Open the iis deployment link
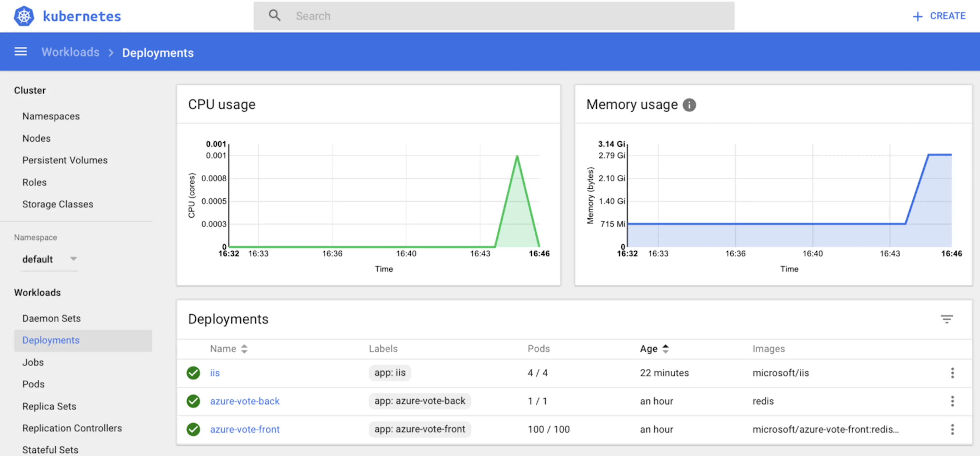Viewport: 980px width, 456px height. tap(215, 373)
